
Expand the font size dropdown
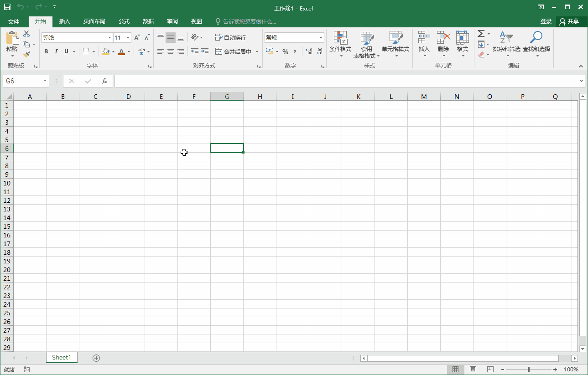pos(128,37)
